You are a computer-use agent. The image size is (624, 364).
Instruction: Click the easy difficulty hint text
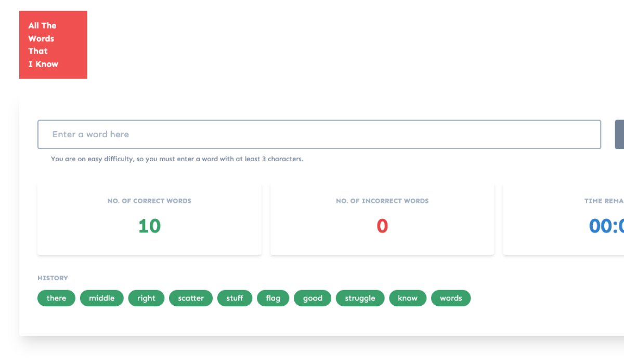click(177, 159)
